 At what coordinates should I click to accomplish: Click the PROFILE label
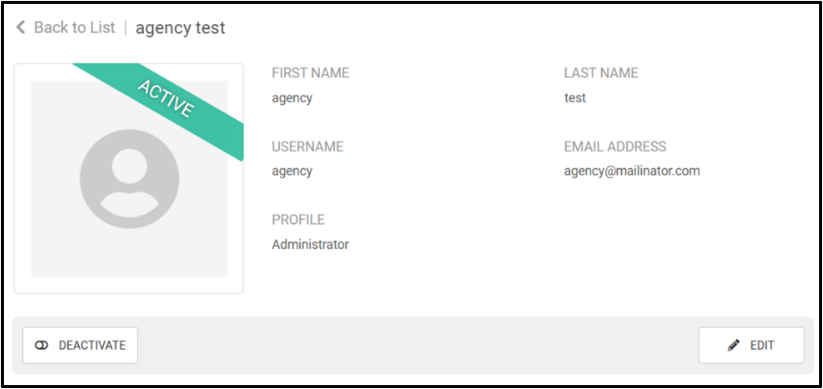point(298,219)
